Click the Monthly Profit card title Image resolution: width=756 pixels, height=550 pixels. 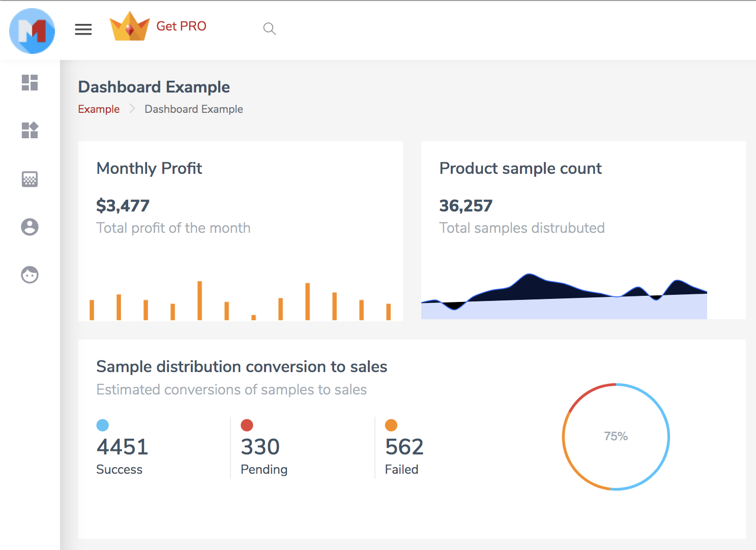(149, 168)
